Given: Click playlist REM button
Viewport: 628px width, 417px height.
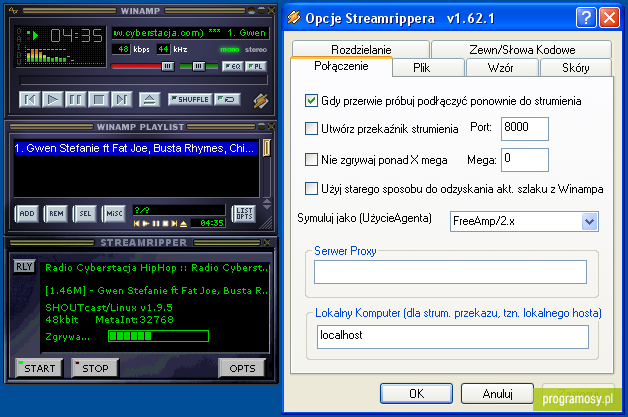Looking at the screenshot, I should coord(56,214).
